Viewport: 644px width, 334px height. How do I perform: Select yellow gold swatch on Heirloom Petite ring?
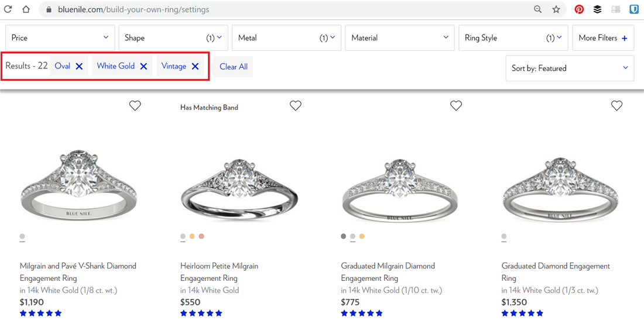[192, 236]
